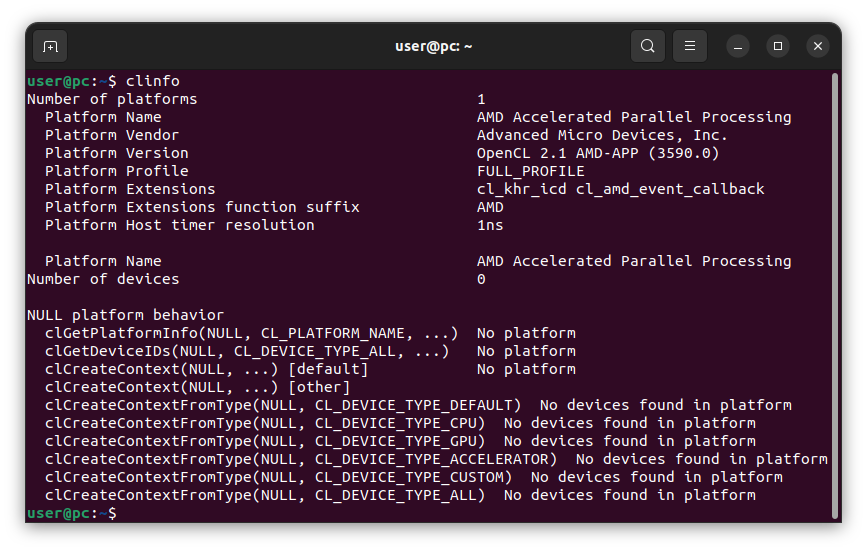Screen dimensions: 867x551
Task: Click 'clGetPlatformInfo(NULL, CL_PLATFORM_NAME, ...)' line
Action: coord(310,333)
